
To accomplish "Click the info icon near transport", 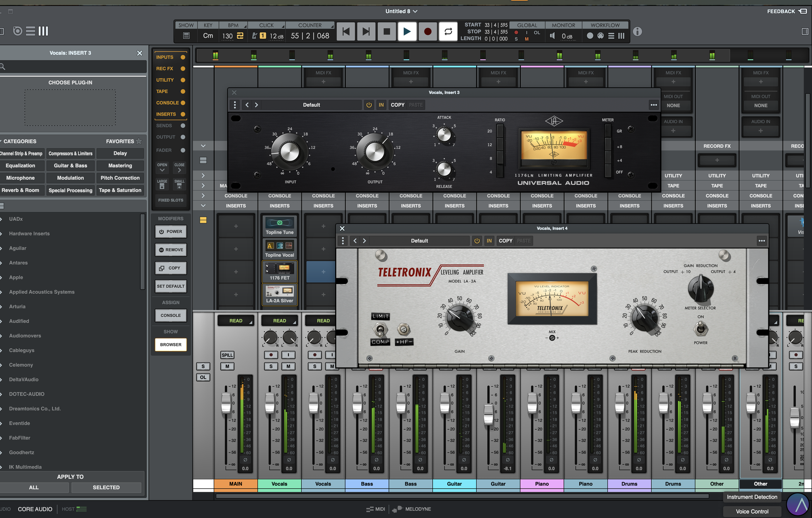I will [637, 32].
